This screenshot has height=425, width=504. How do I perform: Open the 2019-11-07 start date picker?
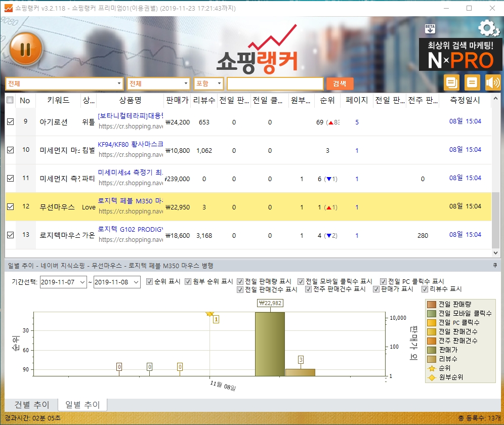pyautogui.click(x=63, y=282)
